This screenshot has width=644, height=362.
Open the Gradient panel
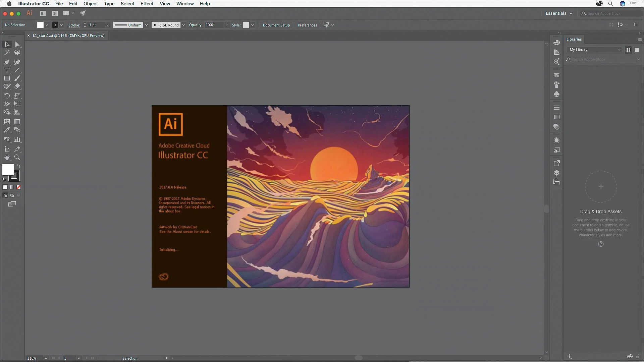[x=557, y=117]
